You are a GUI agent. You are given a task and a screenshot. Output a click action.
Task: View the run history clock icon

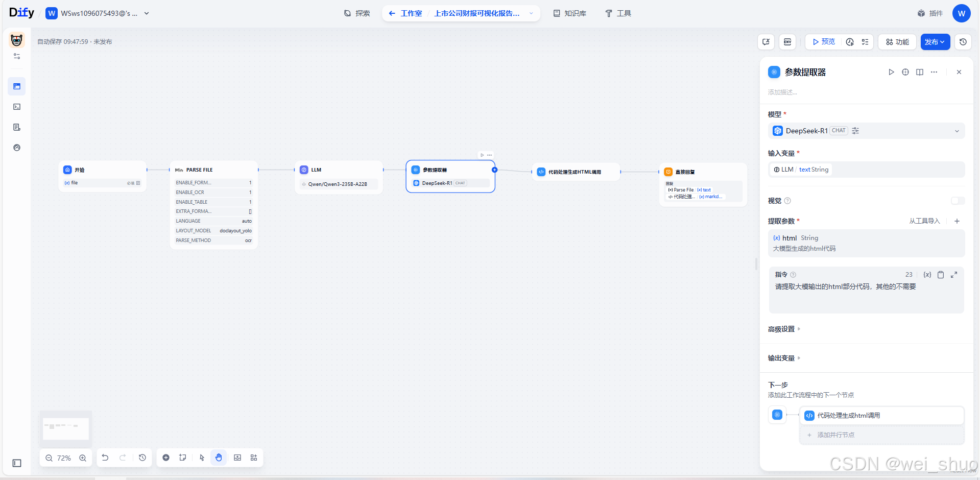coord(850,42)
